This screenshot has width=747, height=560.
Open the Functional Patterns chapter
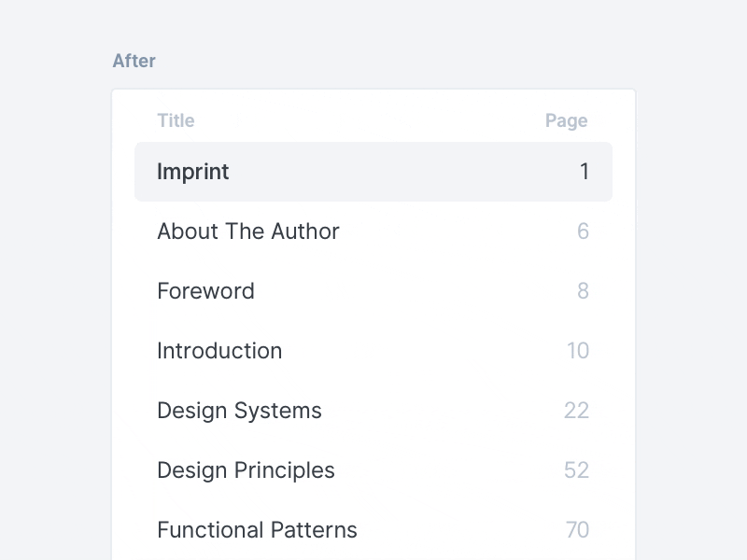257,530
